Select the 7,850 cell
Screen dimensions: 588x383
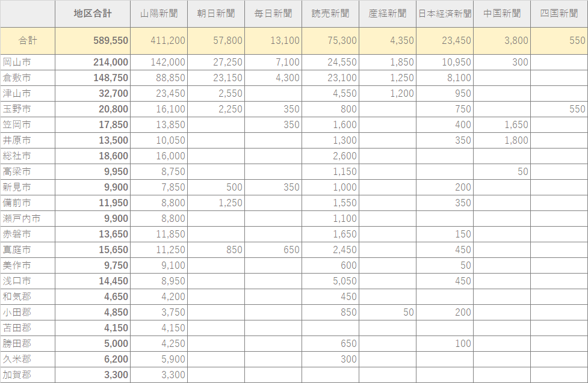[159, 187]
